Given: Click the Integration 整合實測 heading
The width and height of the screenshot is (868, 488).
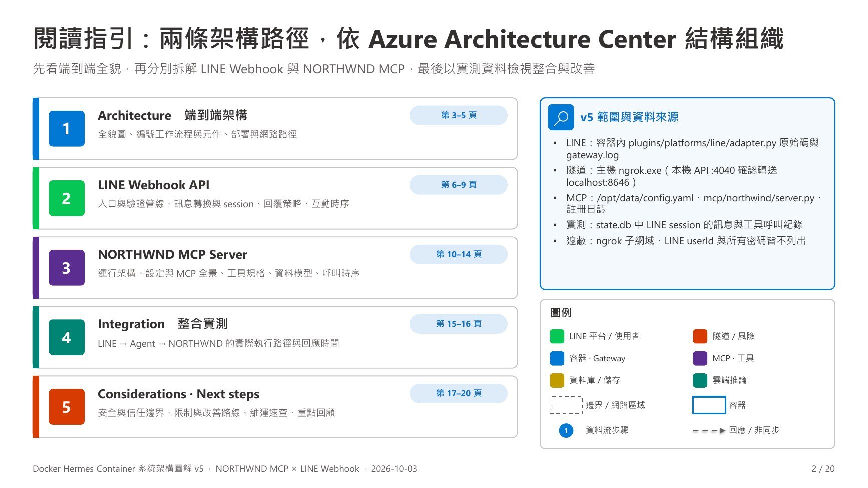Looking at the screenshot, I should pyautogui.click(x=163, y=324).
